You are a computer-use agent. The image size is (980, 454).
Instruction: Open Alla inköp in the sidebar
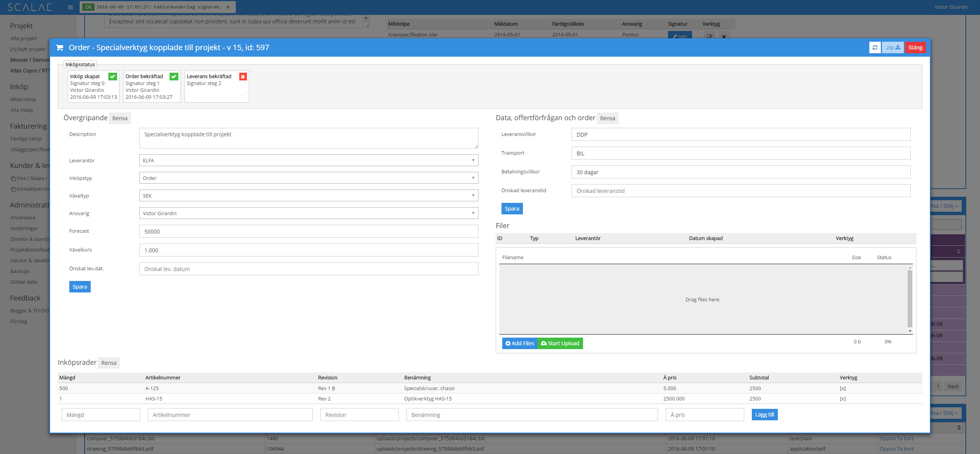coord(22,110)
